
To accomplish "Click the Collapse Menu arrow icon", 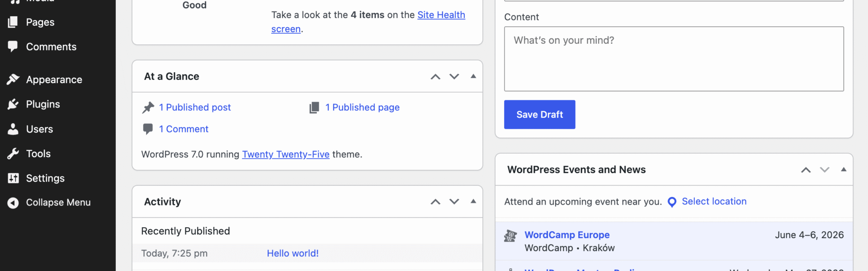I will tap(13, 203).
